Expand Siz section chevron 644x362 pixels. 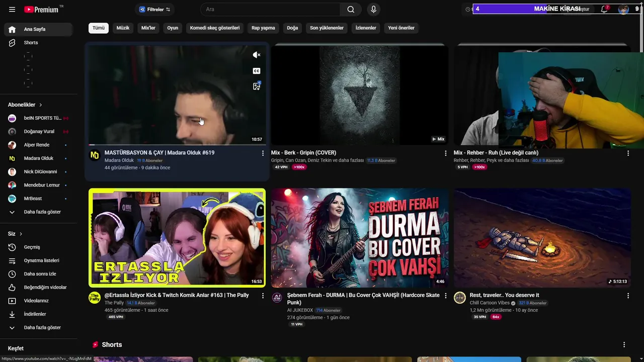(21, 234)
